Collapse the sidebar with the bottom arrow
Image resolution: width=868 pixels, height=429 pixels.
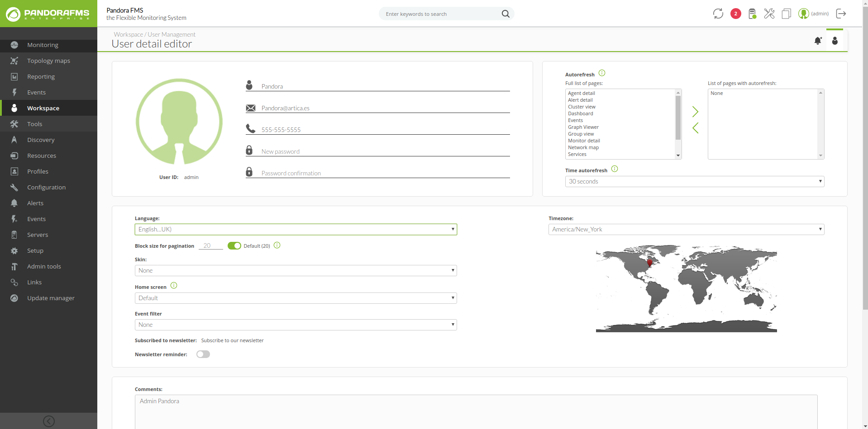point(49,421)
